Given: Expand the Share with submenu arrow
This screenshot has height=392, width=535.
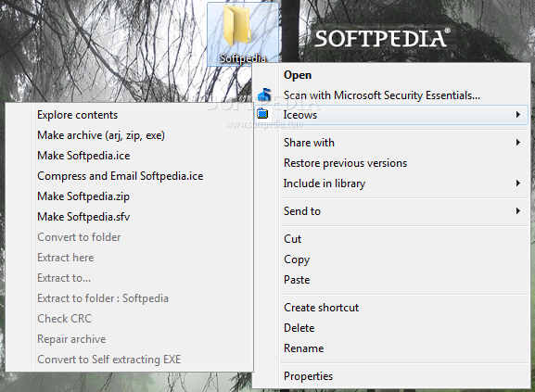Looking at the screenshot, I should coord(518,143).
